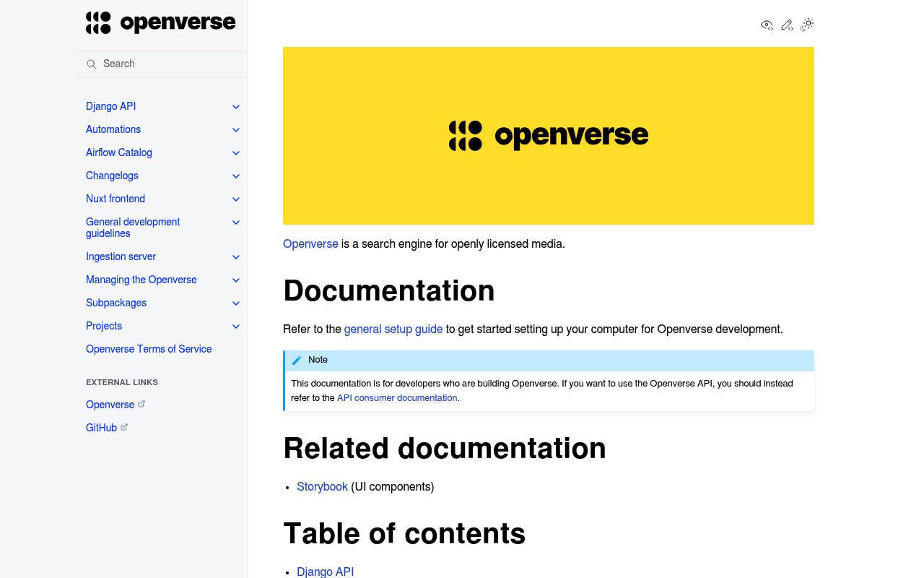Open the Storybook link
This screenshot has width=924, height=578.
pos(323,487)
